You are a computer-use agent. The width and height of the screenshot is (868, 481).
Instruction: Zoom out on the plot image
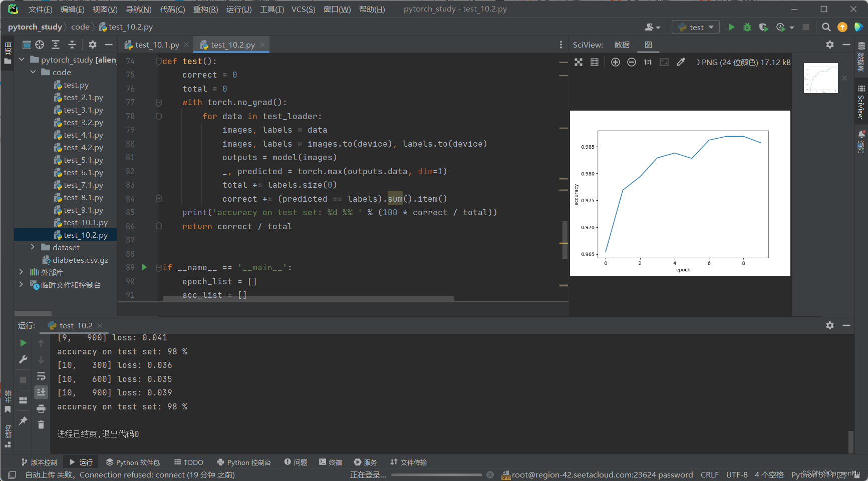tap(632, 62)
